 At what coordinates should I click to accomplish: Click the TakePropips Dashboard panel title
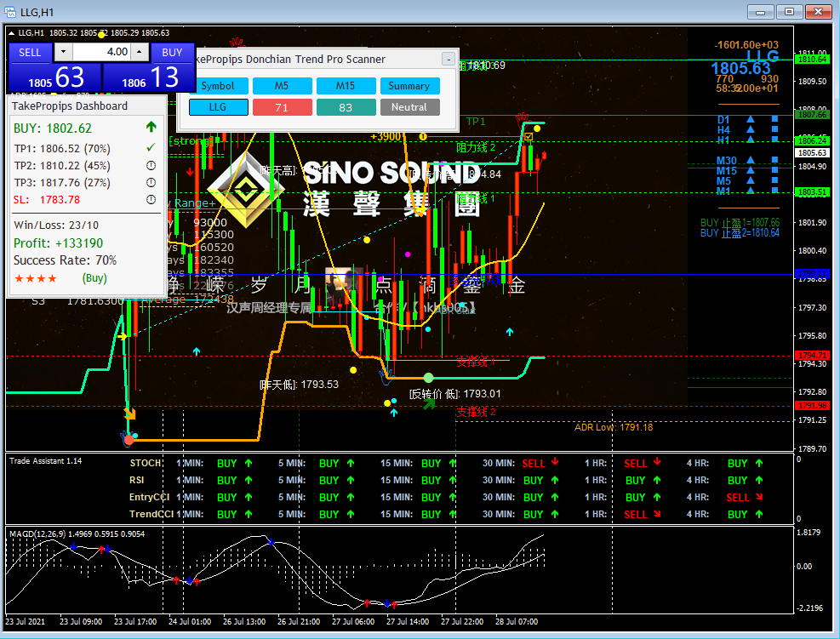click(70, 106)
